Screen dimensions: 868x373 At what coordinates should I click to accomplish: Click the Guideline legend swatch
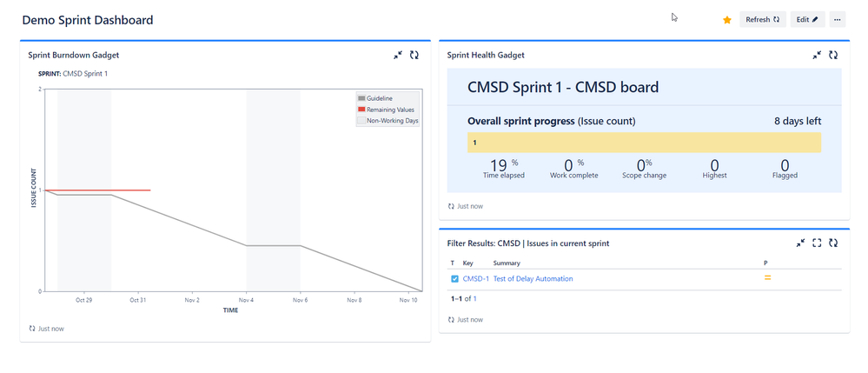click(x=361, y=98)
